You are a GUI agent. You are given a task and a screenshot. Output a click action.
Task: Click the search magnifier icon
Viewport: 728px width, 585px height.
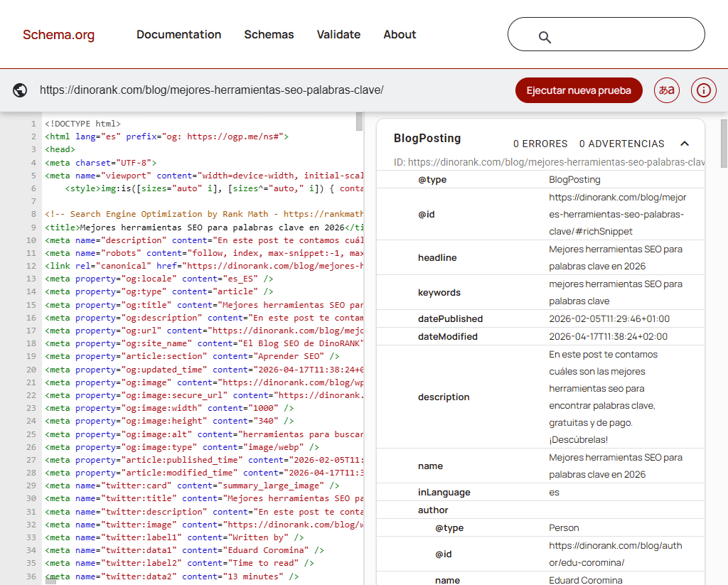pyautogui.click(x=545, y=37)
